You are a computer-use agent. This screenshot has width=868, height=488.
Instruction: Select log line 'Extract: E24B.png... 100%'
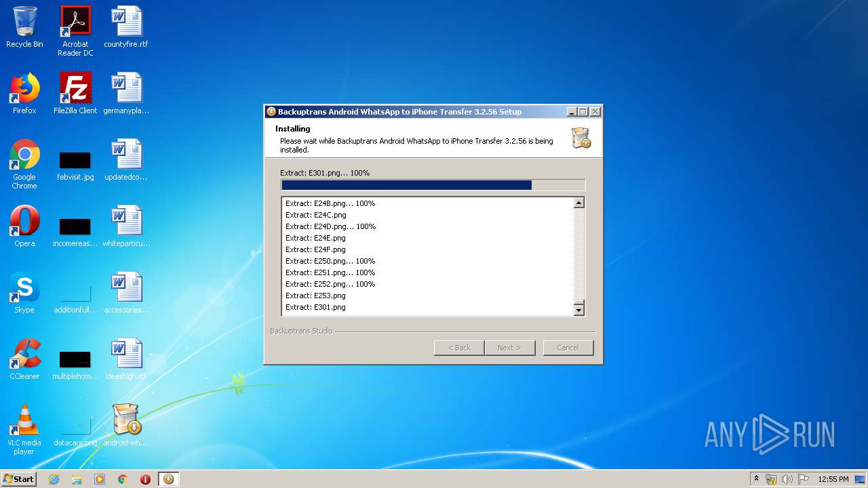[x=330, y=203]
